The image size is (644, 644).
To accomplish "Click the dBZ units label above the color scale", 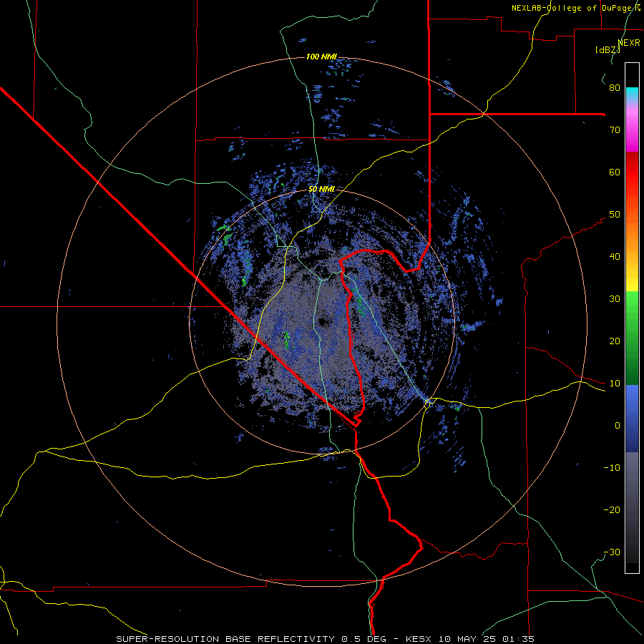I will pos(608,49).
